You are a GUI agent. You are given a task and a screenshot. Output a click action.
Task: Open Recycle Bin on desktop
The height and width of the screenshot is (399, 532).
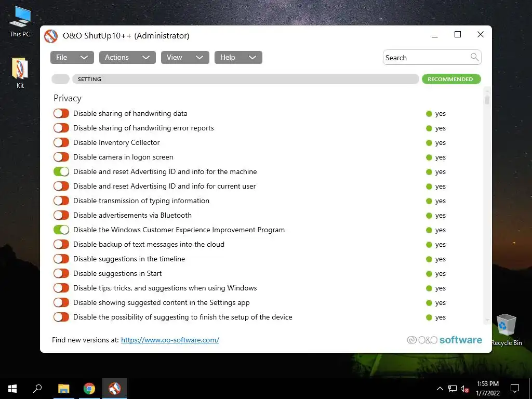click(x=506, y=329)
